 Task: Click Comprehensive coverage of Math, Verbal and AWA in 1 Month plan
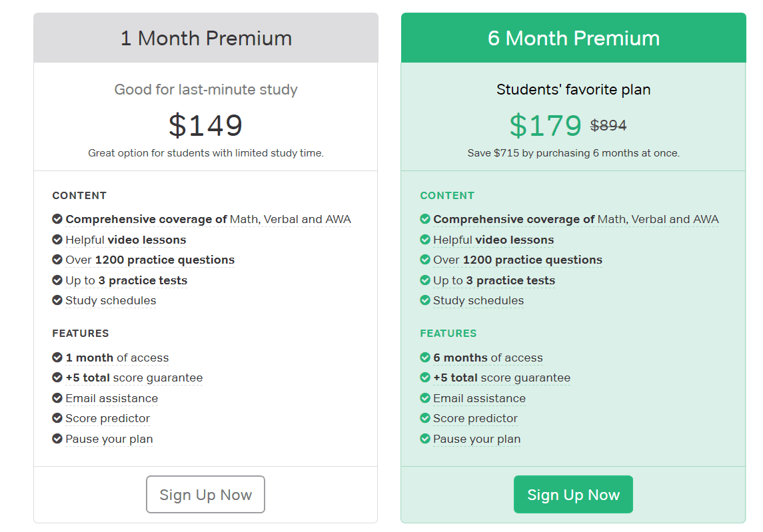click(209, 219)
